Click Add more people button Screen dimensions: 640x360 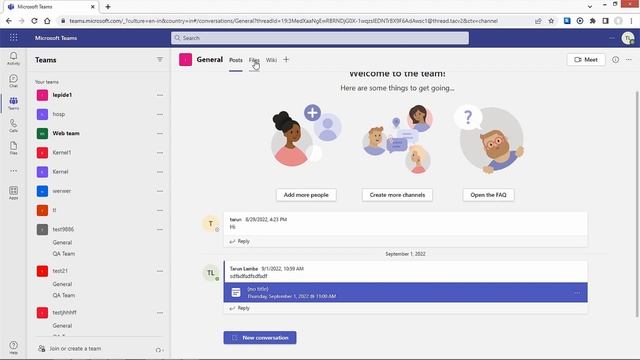click(306, 195)
